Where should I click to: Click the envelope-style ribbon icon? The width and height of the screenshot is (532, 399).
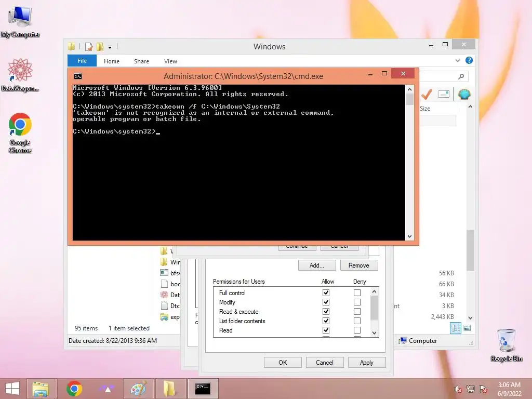[444, 94]
